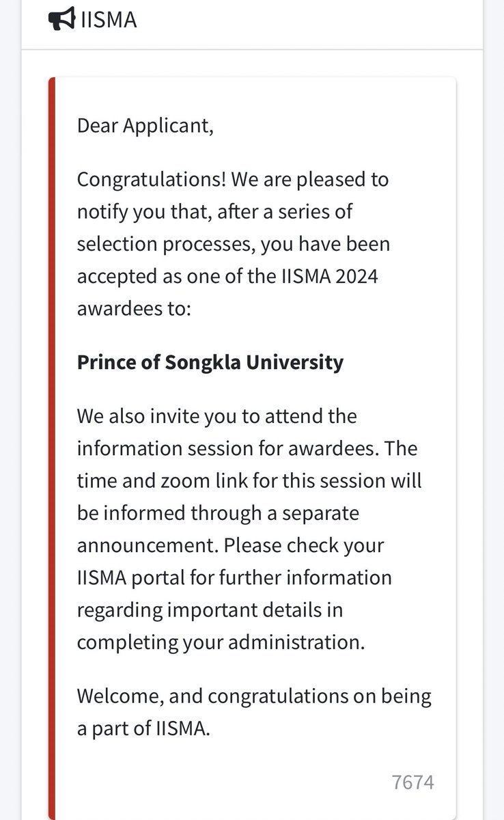Screen dimensions: 504x820
Task: Select the bold Prince of Songkla University text
Action: click(210, 362)
